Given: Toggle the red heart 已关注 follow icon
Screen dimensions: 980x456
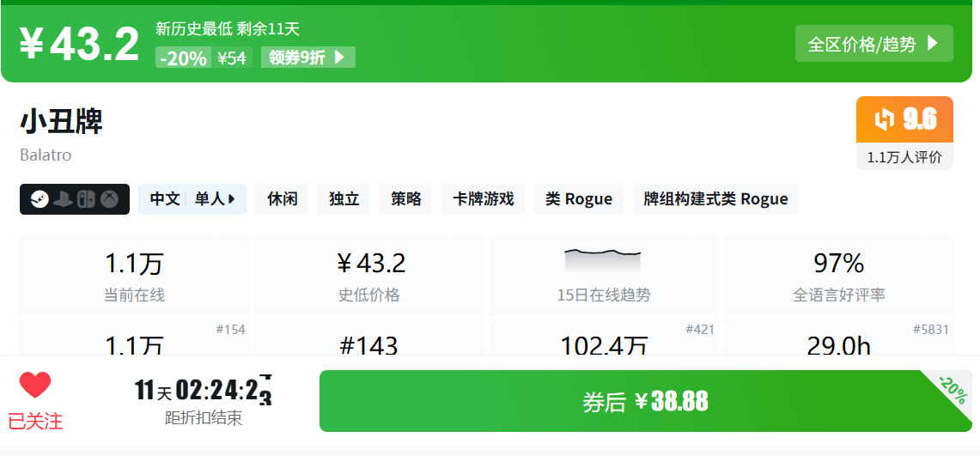Looking at the screenshot, I should coord(35,385).
